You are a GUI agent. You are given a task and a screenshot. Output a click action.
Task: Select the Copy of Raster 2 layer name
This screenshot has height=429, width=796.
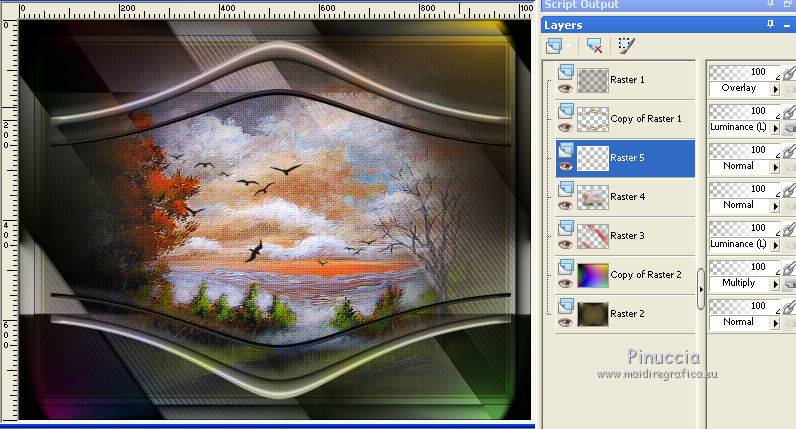[646, 275]
